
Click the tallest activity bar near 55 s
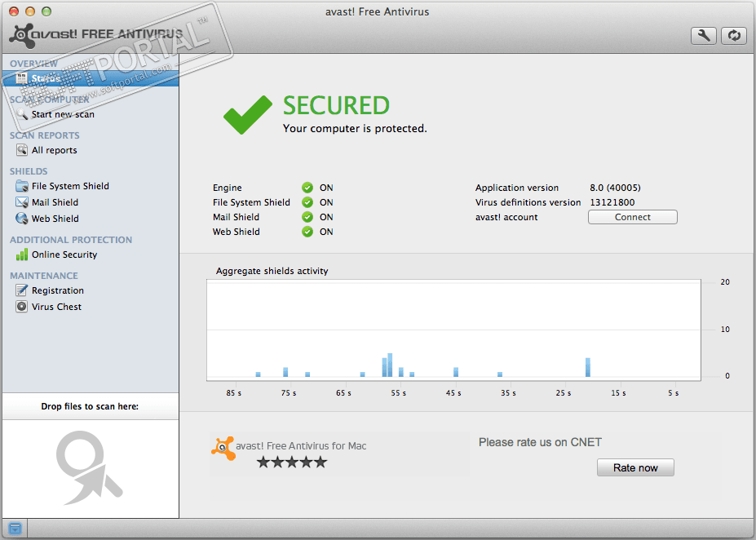390,365
